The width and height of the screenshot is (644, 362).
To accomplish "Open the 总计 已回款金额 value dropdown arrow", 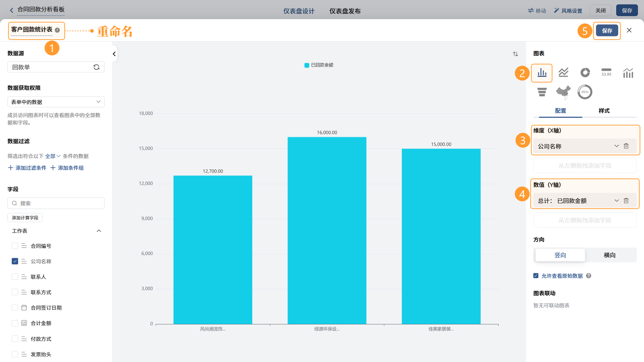I will [616, 201].
